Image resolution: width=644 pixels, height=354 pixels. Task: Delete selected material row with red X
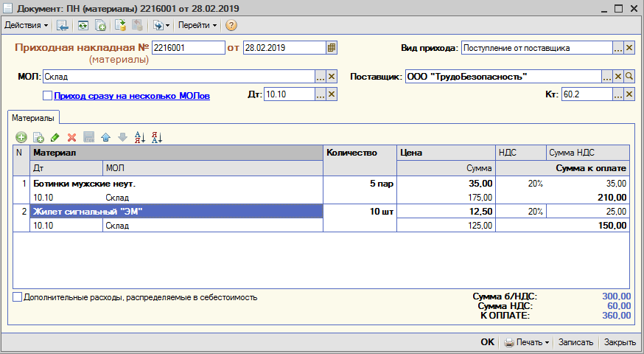point(72,137)
